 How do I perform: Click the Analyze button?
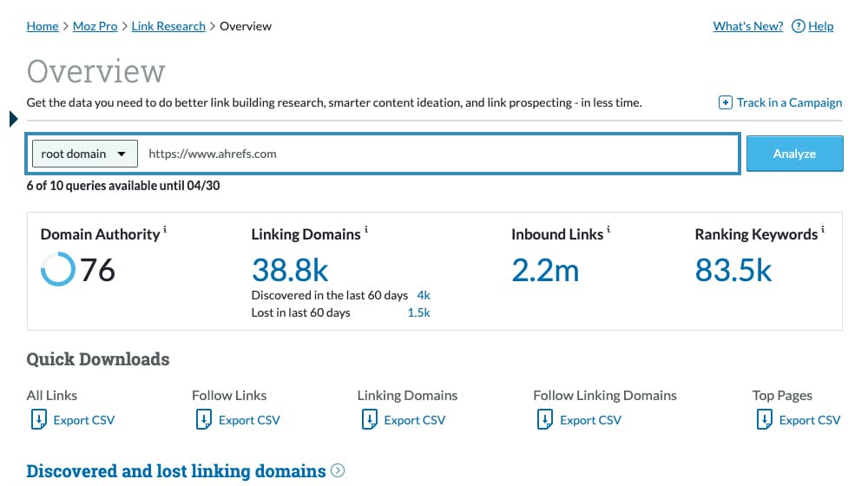point(794,154)
